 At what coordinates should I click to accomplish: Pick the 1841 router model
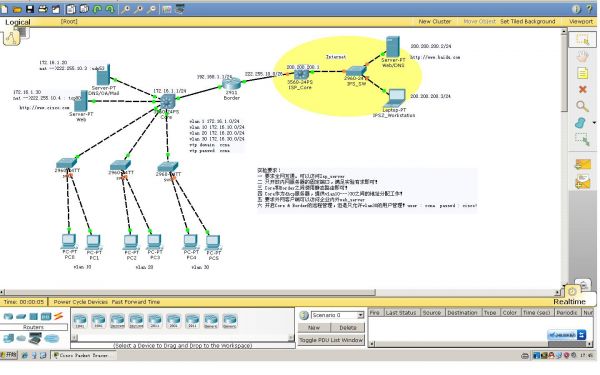pos(80,321)
